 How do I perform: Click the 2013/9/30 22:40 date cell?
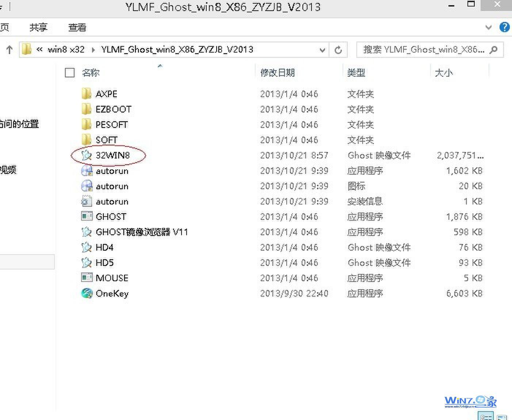(x=294, y=293)
